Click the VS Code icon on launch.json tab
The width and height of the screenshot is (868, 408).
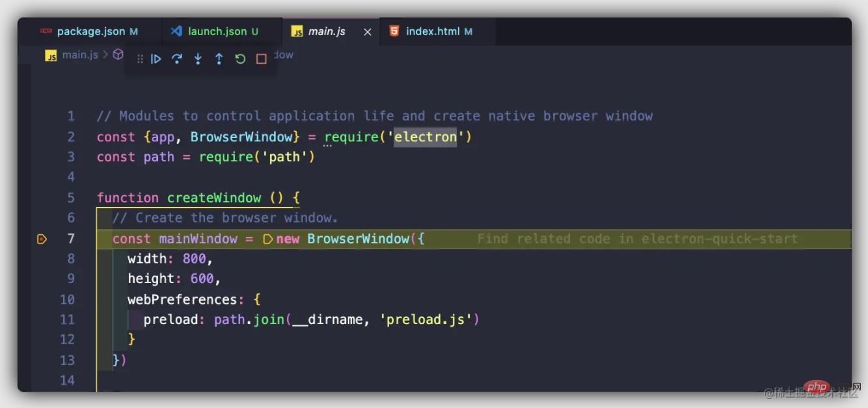click(x=176, y=31)
